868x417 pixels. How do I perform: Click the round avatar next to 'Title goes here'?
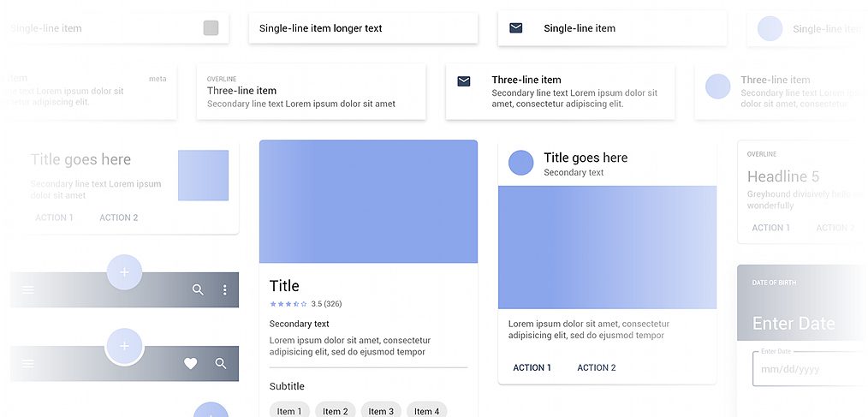[x=520, y=163]
